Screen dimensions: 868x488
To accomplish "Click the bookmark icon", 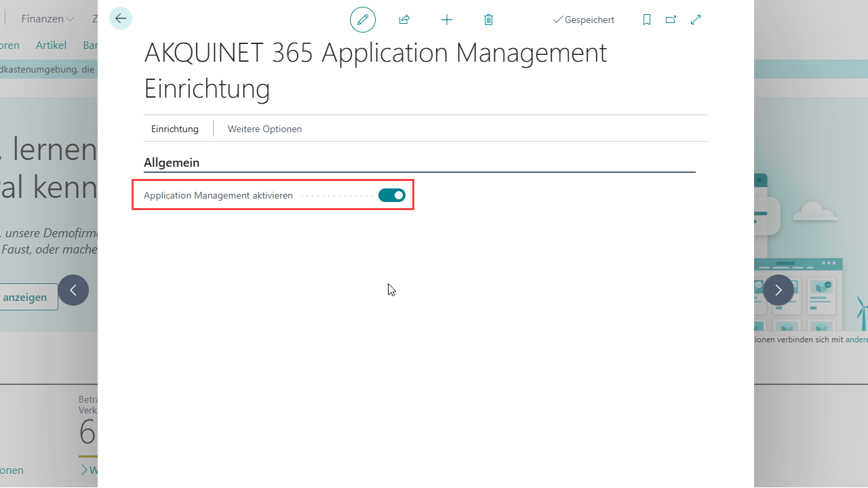I will point(647,20).
